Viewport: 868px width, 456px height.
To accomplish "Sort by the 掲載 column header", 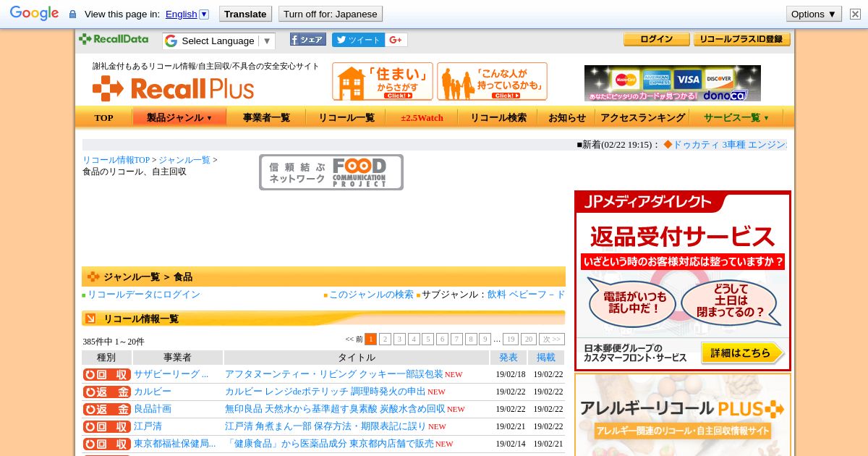I will click(546, 358).
